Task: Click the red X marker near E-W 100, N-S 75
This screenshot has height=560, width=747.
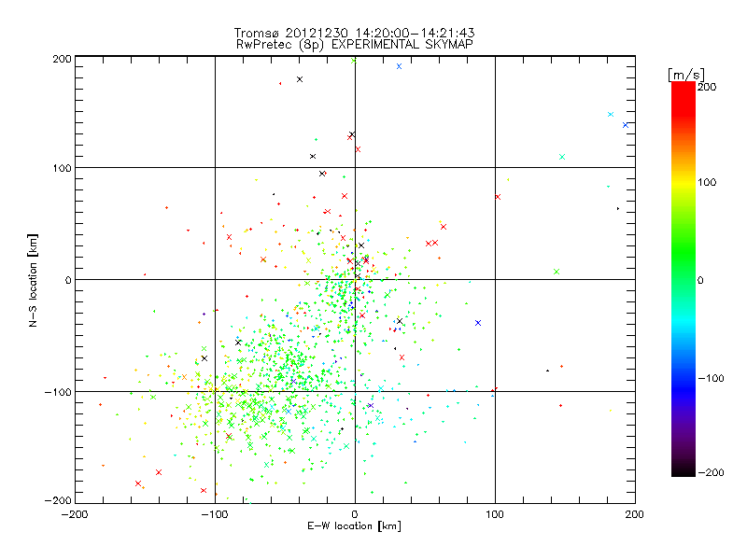Action: (x=498, y=197)
